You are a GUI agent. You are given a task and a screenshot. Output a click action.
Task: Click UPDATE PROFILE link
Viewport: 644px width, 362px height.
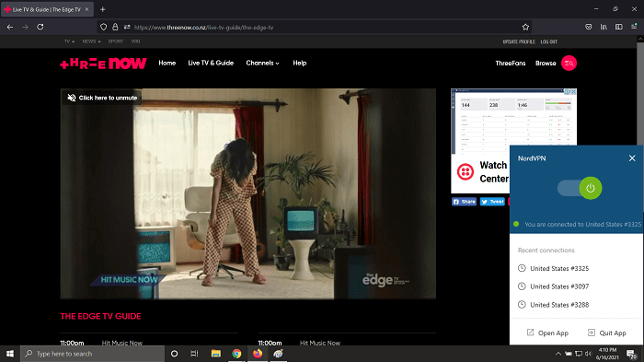(x=519, y=42)
